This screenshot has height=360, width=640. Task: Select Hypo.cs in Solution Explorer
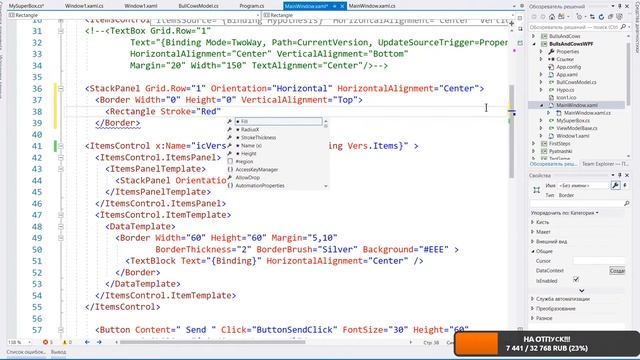point(565,90)
